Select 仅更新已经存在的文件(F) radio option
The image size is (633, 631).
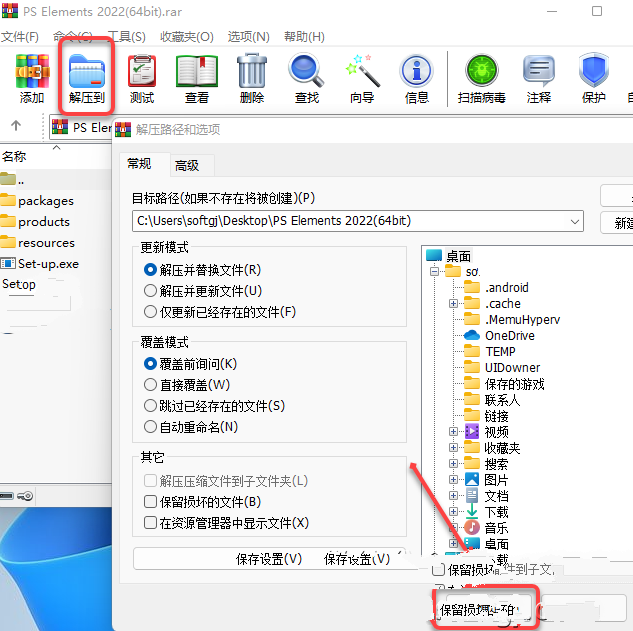tap(220, 312)
